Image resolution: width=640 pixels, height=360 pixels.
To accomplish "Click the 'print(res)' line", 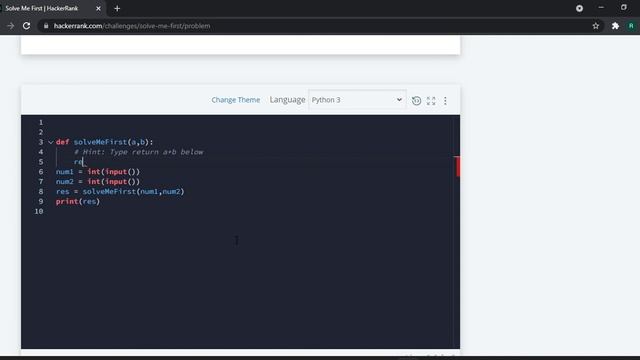I will click(x=78, y=201).
